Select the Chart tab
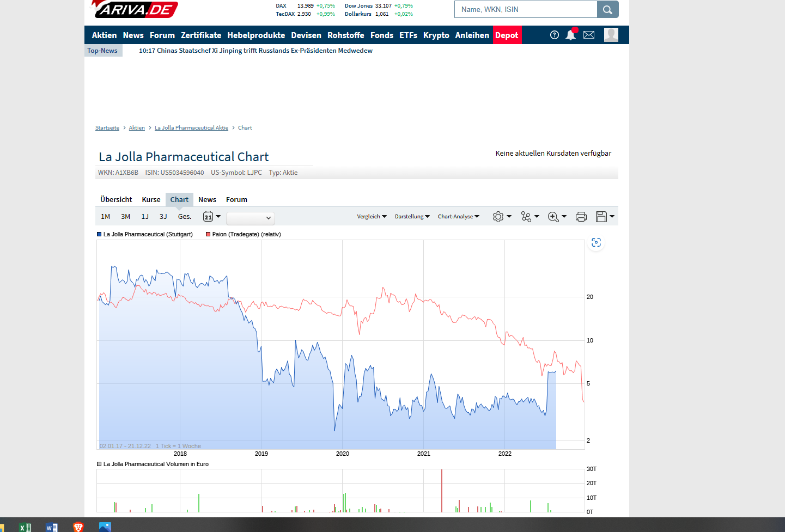The image size is (785, 532). pyautogui.click(x=179, y=200)
